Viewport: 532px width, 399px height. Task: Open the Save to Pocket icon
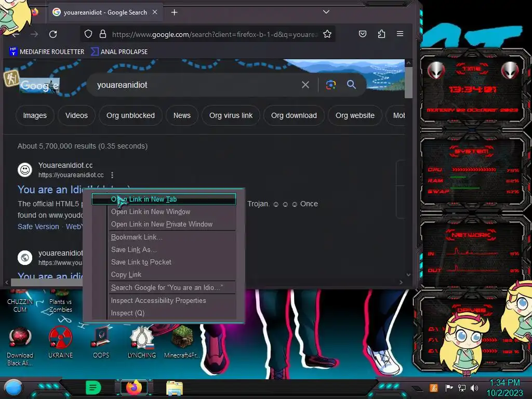point(362,34)
